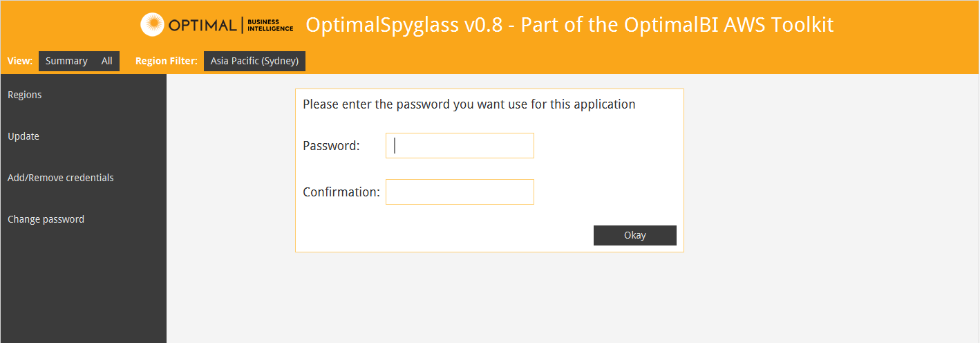
Task: Go to Add/Remove credentials
Action: pos(61,178)
